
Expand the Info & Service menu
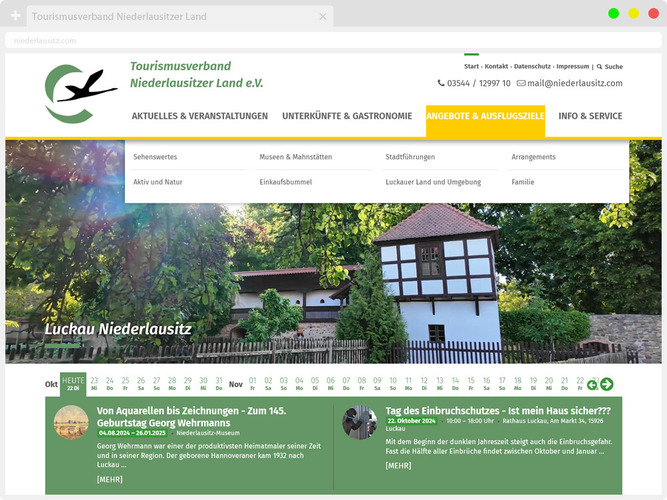click(x=590, y=116)
